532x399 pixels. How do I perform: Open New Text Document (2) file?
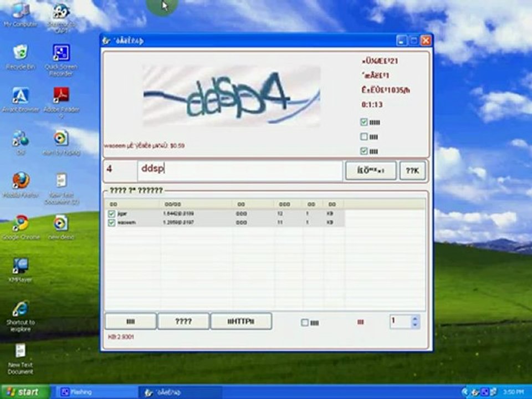tap(62, 181)
